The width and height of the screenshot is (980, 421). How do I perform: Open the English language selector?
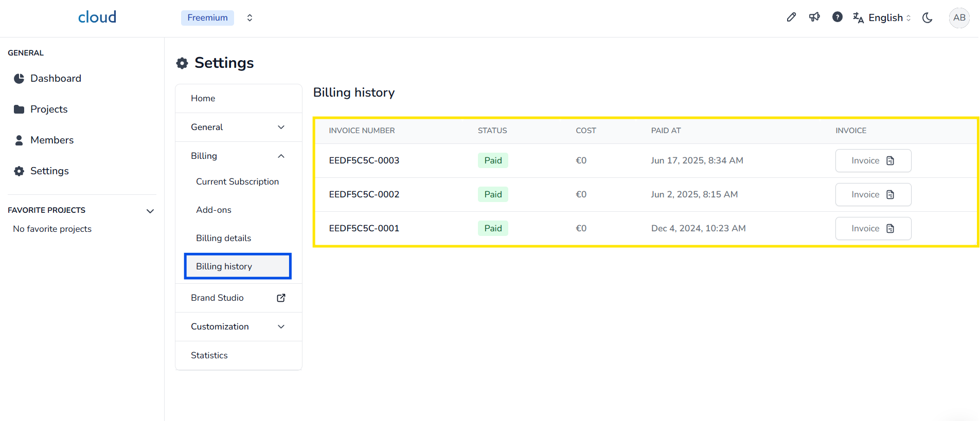pos(882,18)
